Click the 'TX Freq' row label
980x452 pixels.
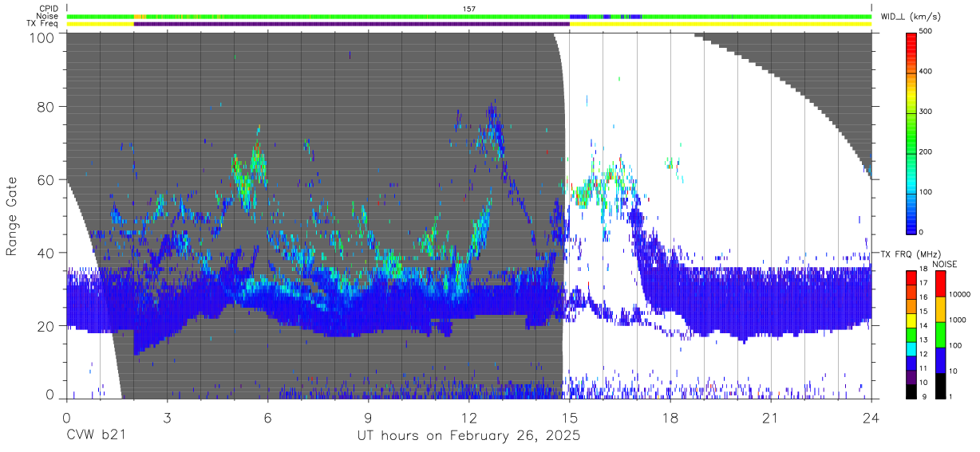click(43, 24)
